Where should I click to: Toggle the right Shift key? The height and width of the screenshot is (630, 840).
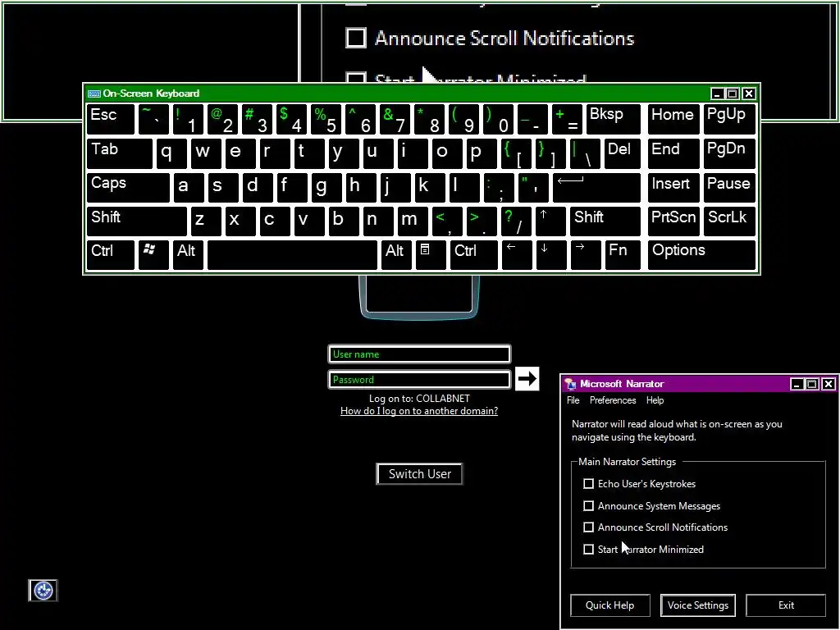point(605,221)
